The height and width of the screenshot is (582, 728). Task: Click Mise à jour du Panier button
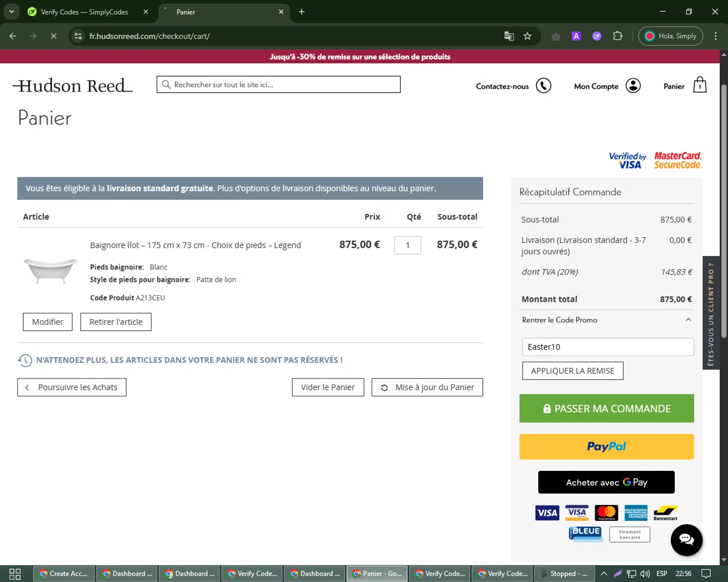tap(427, 388)
